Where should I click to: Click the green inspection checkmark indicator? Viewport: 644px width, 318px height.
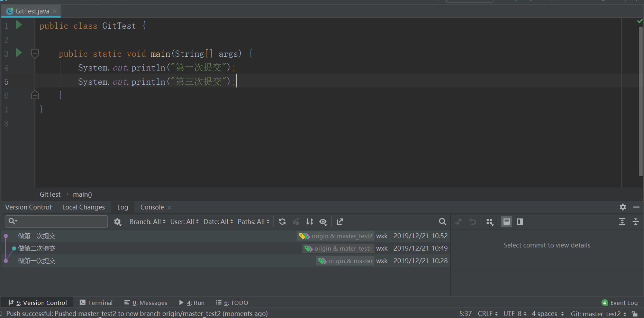pyautogui.click(x=640, y=21)
